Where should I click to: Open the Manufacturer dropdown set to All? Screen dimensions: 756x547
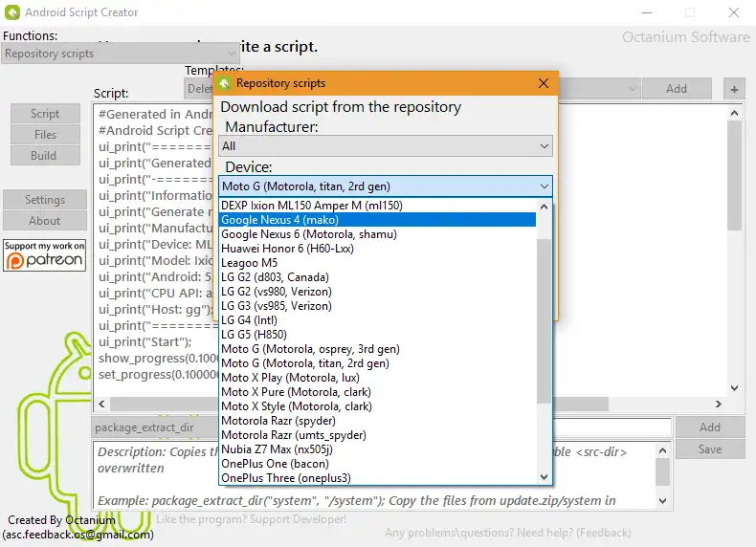click(x=386, y=146)
